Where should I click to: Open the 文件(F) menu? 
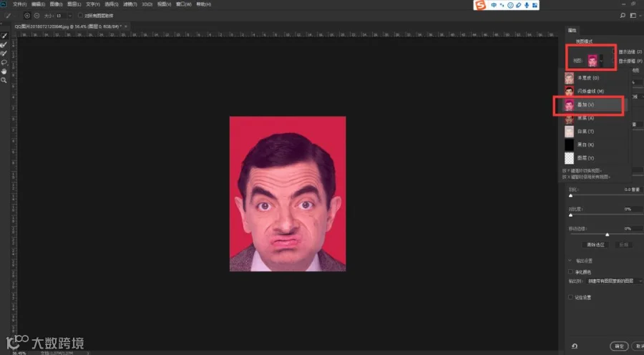(19, 4)
